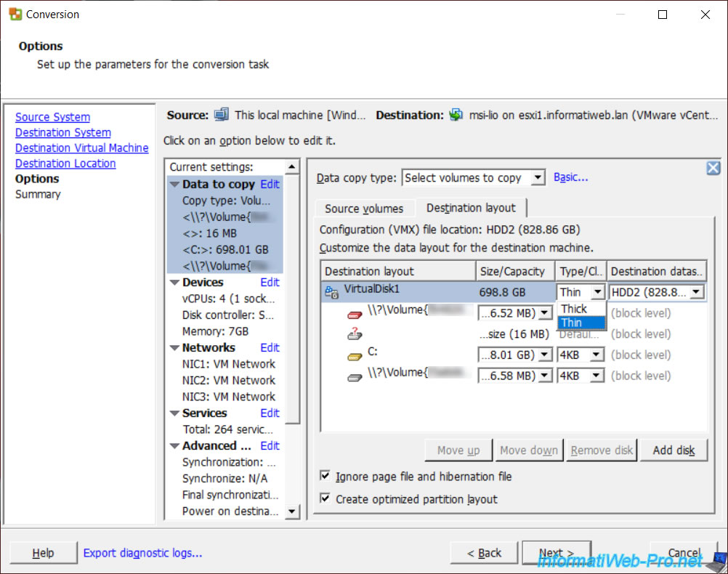
Task: Click the unknown partition question-mark icon
Action: pyautogui.click(x=355, y=334)
